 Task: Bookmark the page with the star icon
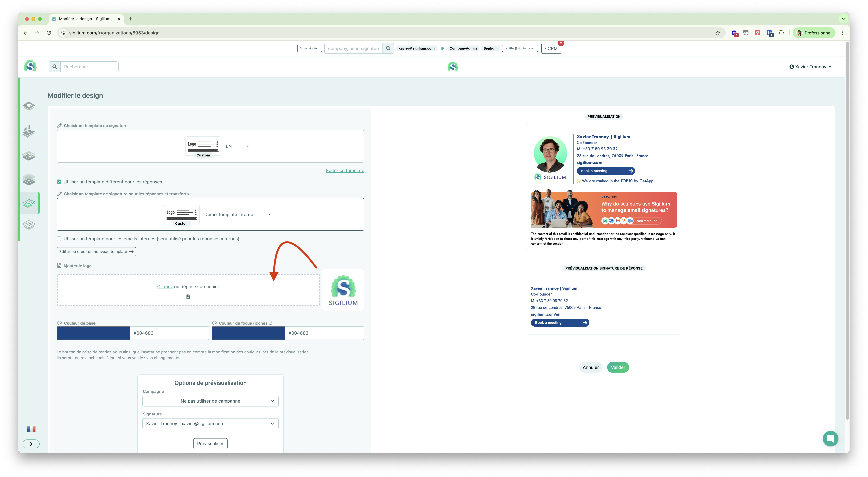point(717,33)
